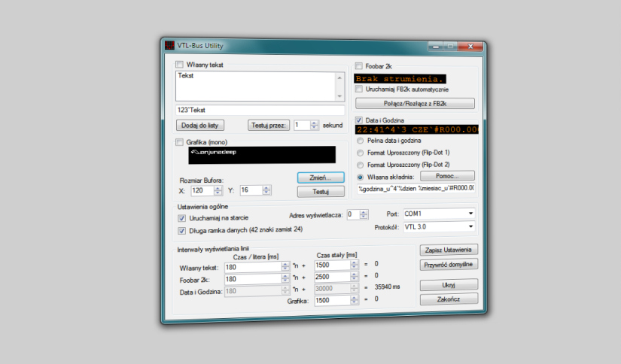Image resolution: width=621 pixels, height=364 pixels.
Task: Click the Tekst multiline text area
Action: (256, 86)
